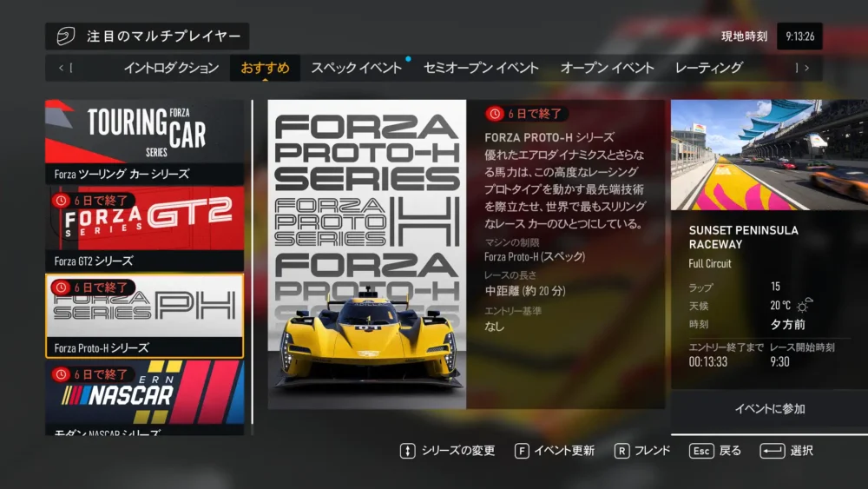Click the clock icon on Proto-H card
868x489 pixels.
pos(61,287)
